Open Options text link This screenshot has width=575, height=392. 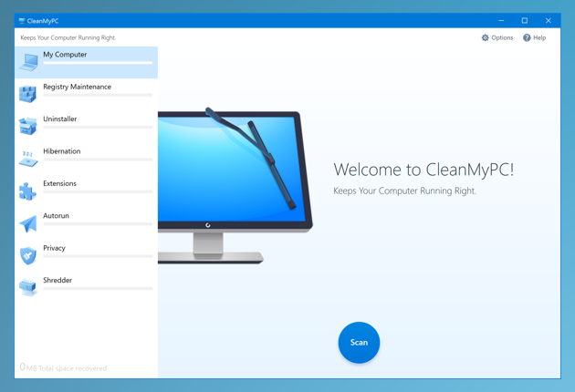[502, 37]
